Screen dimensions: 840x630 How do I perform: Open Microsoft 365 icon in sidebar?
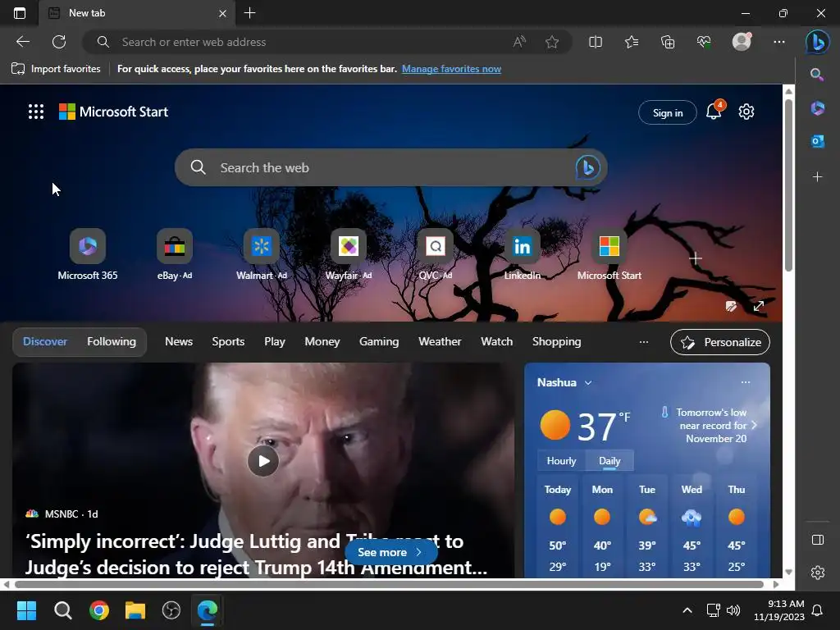tap(818, 108)
